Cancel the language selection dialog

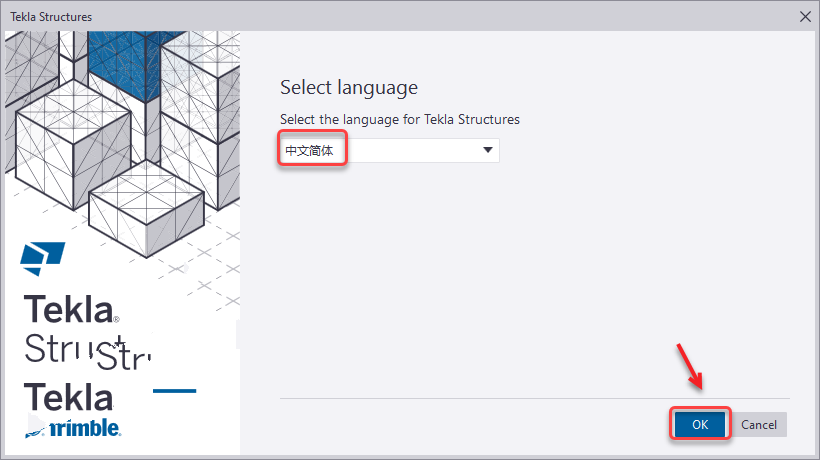tap(758, 424)
